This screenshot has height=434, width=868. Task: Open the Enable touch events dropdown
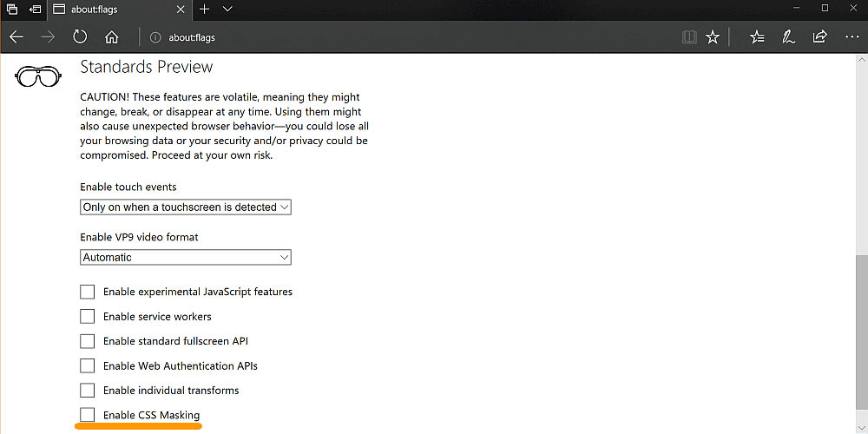click(186, 207)
